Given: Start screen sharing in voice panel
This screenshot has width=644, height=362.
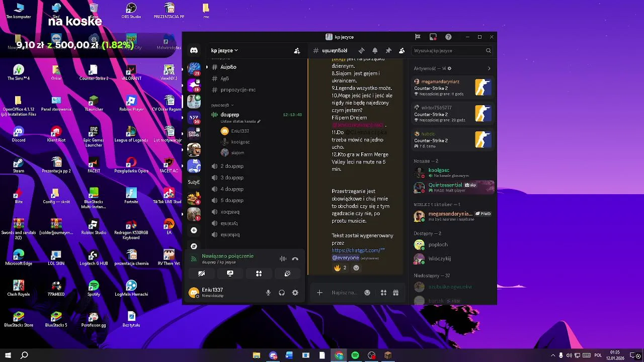Looking at the screenshot, I should coord(230,274).
